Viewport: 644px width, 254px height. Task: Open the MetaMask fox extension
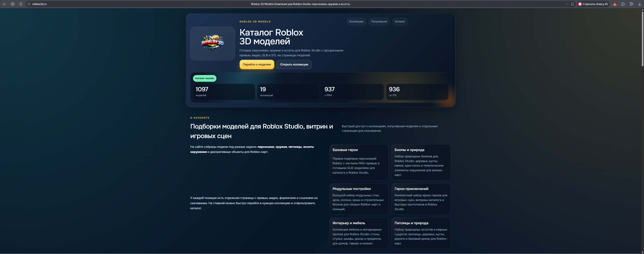(615, 4)
